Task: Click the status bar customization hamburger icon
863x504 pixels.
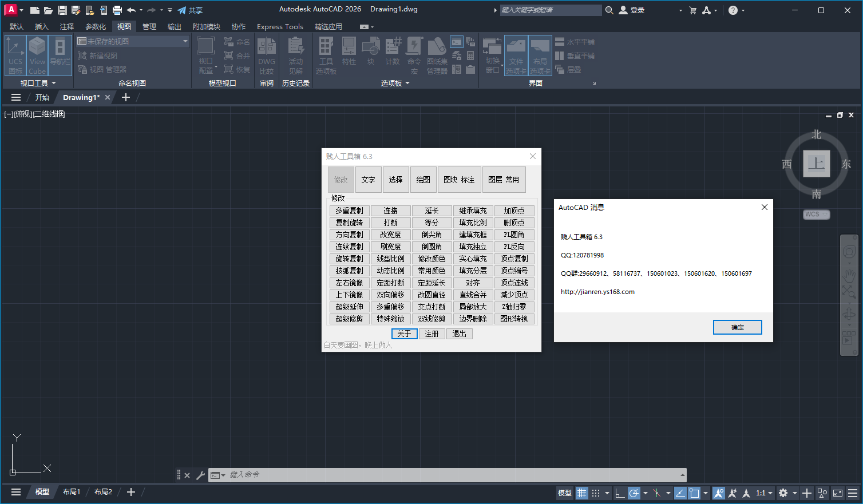Action: pyautogui.click(x=853, y=493)
